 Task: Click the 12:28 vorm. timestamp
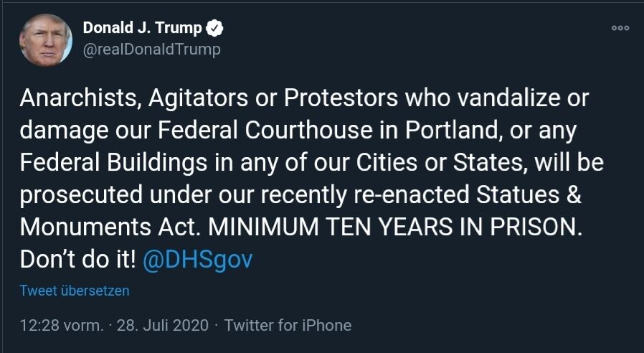click(x=61, y=325)
